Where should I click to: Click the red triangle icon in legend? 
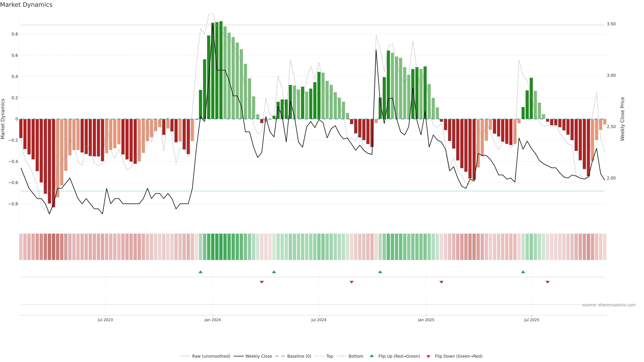[428, 356]
